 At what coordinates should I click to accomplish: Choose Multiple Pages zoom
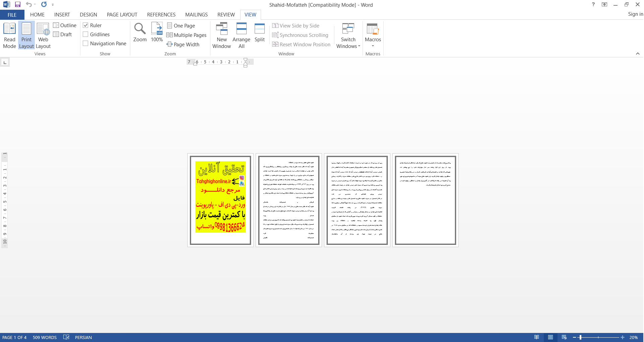[187, 35]
